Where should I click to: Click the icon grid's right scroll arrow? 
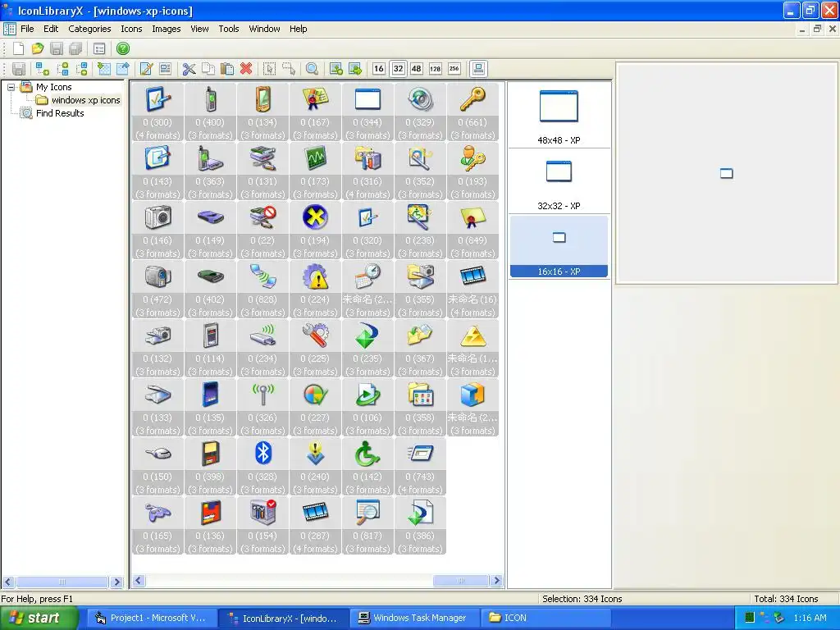[x=496, y=581]
